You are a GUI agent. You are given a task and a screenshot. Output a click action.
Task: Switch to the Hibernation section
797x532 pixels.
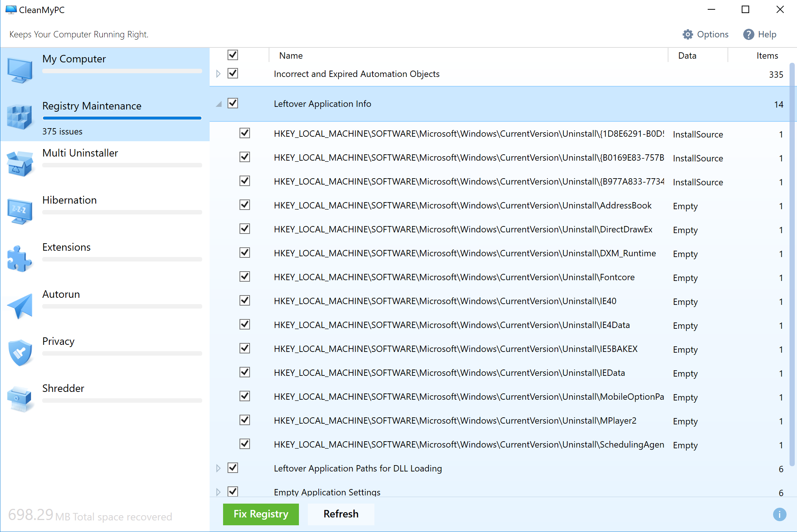coord(105,211)
